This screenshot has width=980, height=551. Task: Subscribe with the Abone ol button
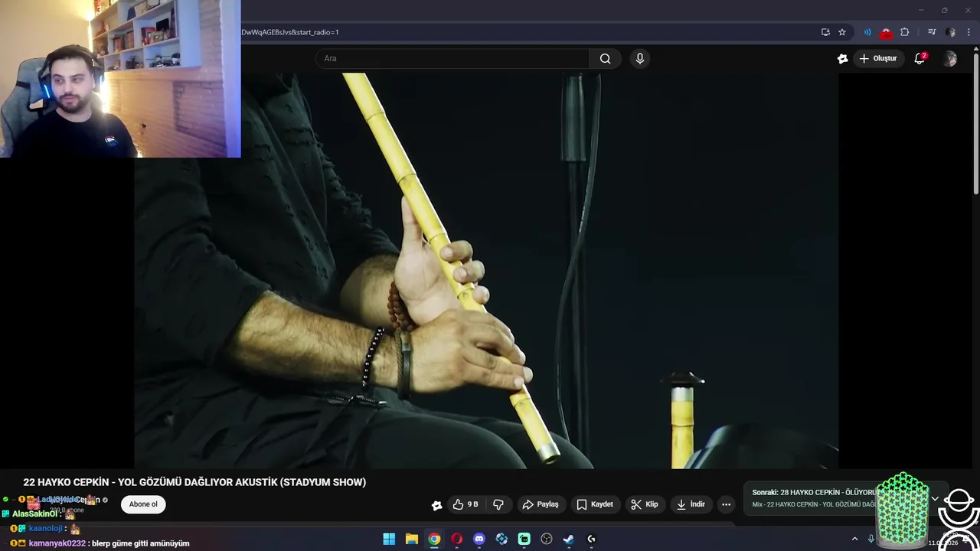tap(143, 504)
